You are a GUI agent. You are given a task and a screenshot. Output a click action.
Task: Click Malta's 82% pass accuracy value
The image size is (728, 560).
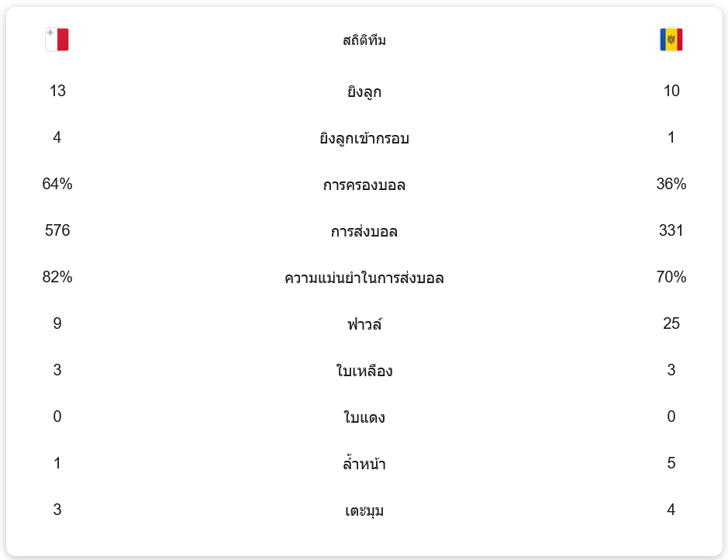point(57,277)
